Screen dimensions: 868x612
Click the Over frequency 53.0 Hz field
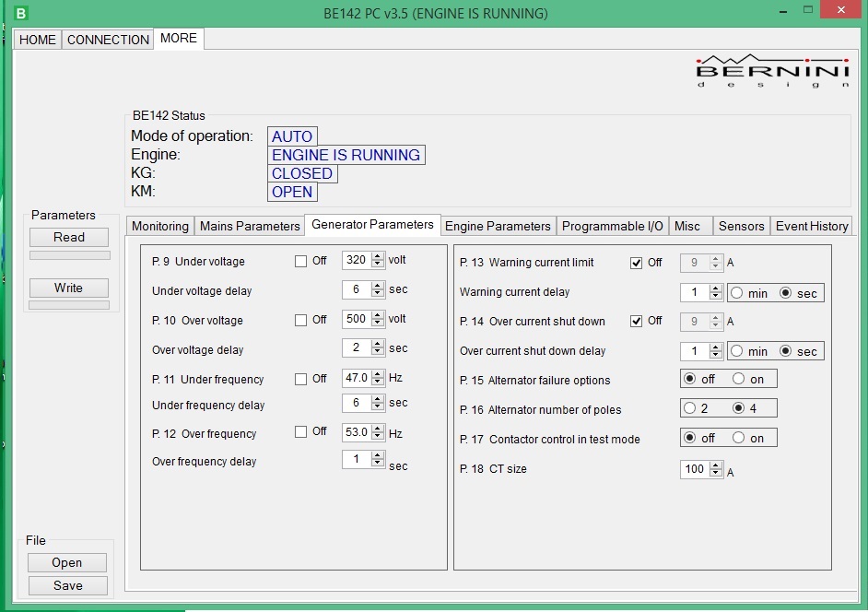[357, 432]
